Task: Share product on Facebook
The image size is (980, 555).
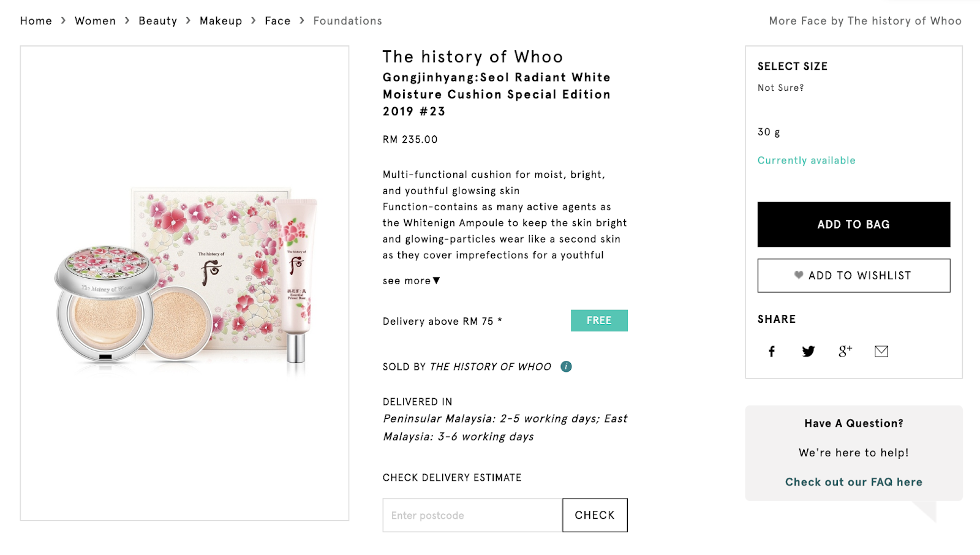Action: coord(772,351)
